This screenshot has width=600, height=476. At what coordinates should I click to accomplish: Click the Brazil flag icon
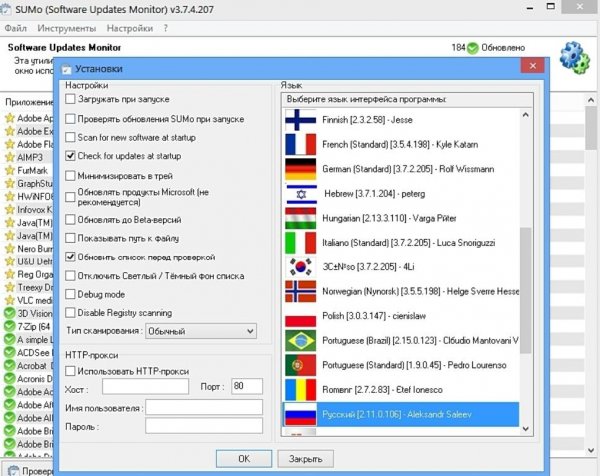300,341
